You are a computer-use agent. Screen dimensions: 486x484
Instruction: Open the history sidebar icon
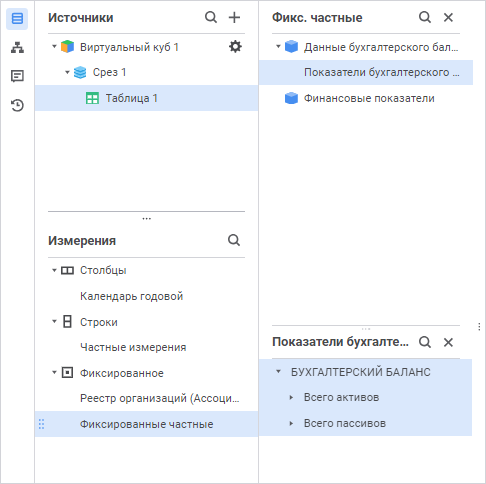(x=17, y=105)
